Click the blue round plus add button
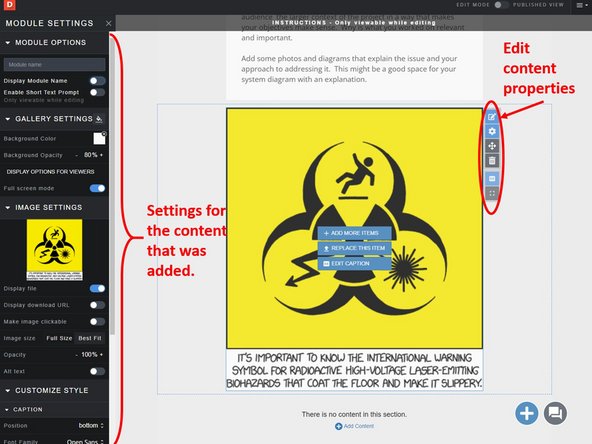Image resolution: width=592 pixels, height=444 pixels. click(527, 413)
